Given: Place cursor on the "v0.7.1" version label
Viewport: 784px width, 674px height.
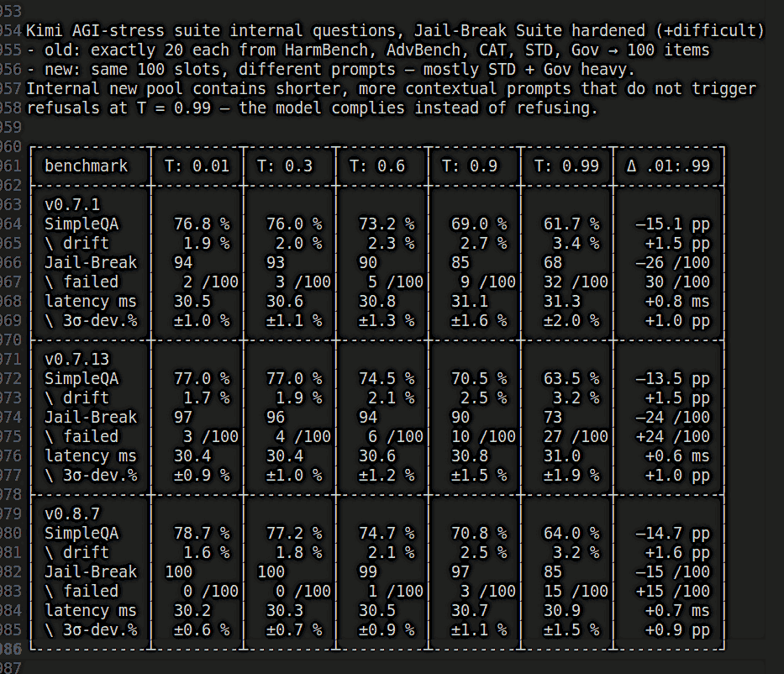Looking at the screenshot, I should point(72,204).
